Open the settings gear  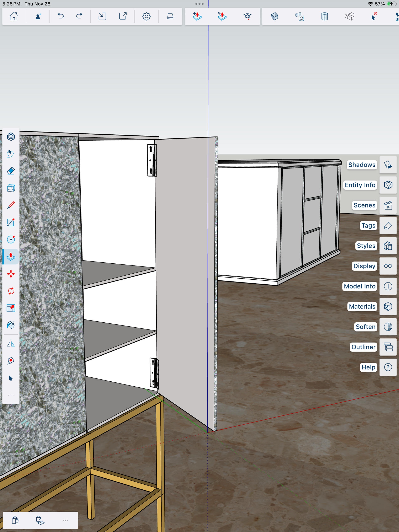pos(146,16)
